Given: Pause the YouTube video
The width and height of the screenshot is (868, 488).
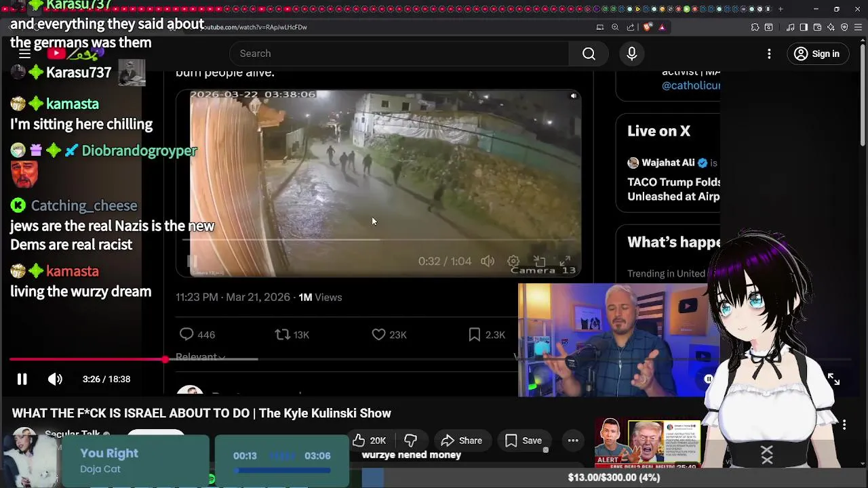Looking at the screenshot, I should coord(22,380).
